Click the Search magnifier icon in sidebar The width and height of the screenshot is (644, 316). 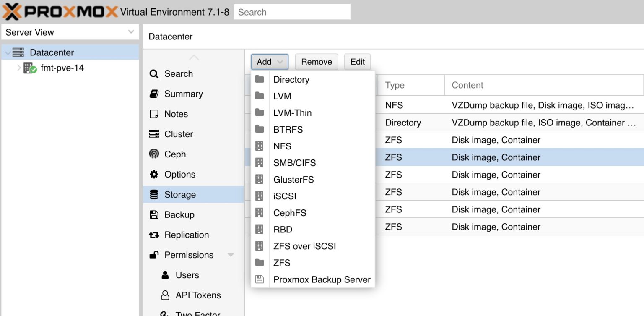point(155,73)
